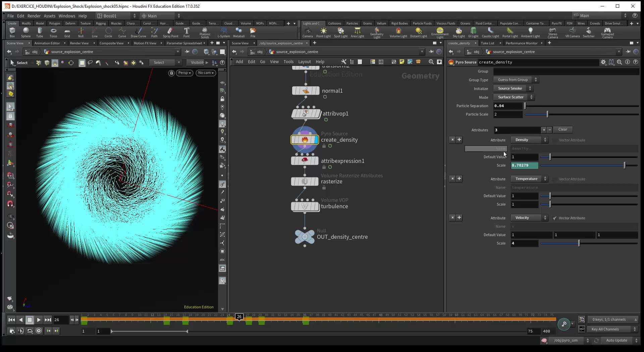Enable Vector Attribute for the Density attribute
This screenshot has width=644, height=352.
[555, 140]
